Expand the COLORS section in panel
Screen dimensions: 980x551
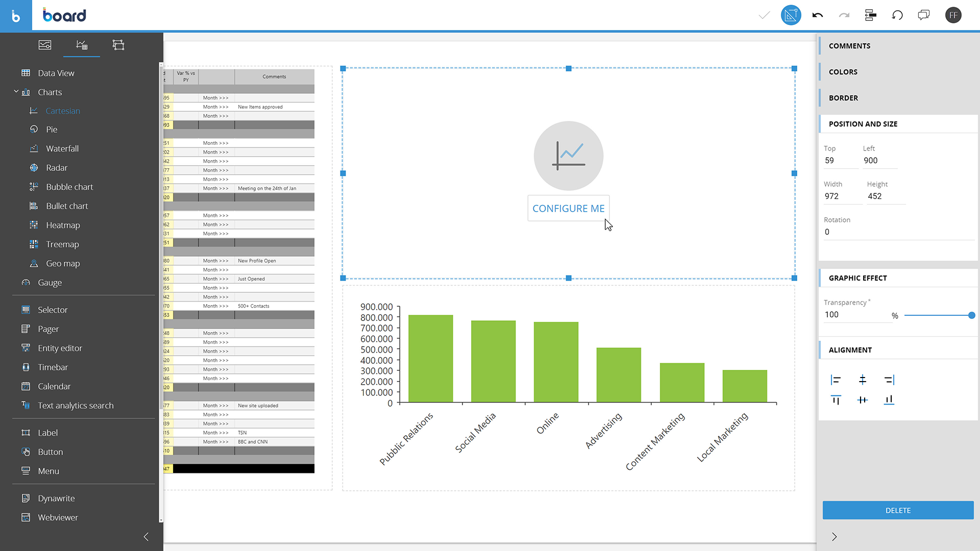pos(843,72)
